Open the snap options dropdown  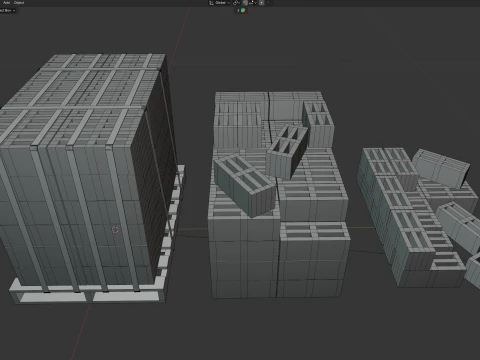tap(253, 3)
